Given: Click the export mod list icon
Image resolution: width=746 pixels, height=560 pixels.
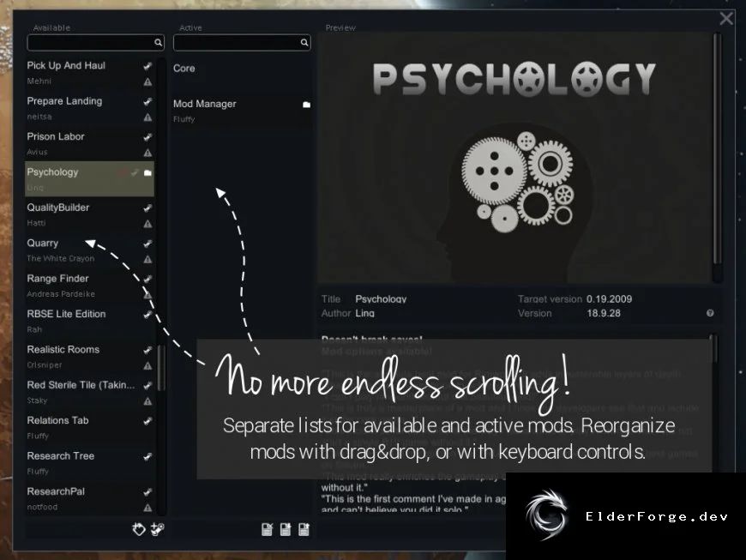Looking at the screenshot, I should click(304, 529).
